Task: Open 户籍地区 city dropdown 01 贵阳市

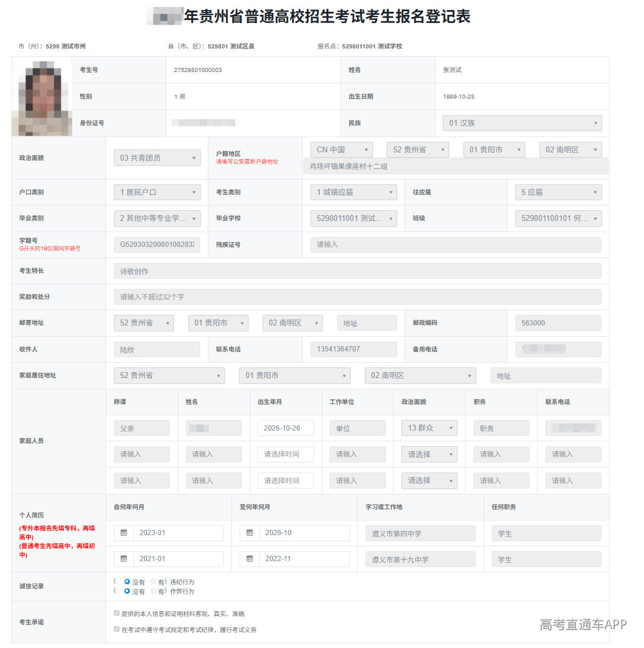Action: pyautogui.click(x=494, y=149)
